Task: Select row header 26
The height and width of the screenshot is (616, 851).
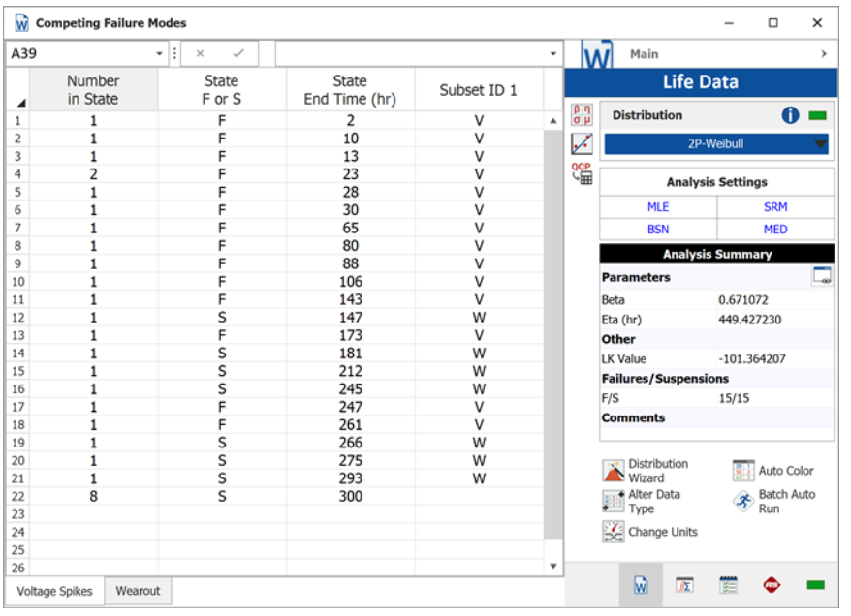Action: (x=17, y=568)
